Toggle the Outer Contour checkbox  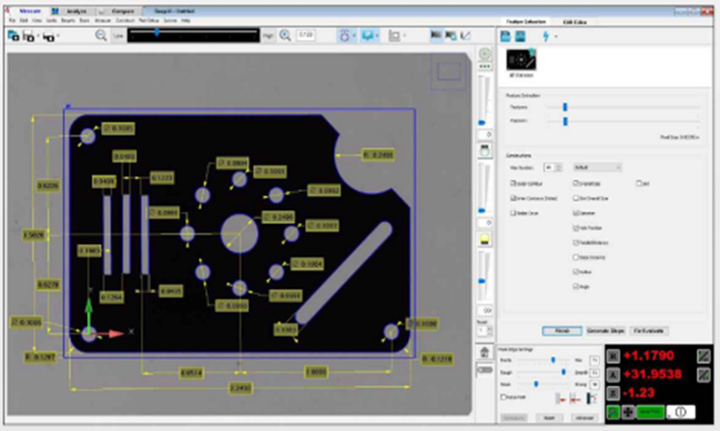pos(513,183)
